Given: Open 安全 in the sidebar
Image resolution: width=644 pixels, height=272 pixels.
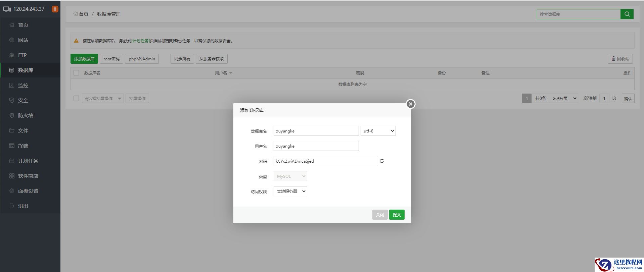Looking at the screenshot, I should click(30, 100).
